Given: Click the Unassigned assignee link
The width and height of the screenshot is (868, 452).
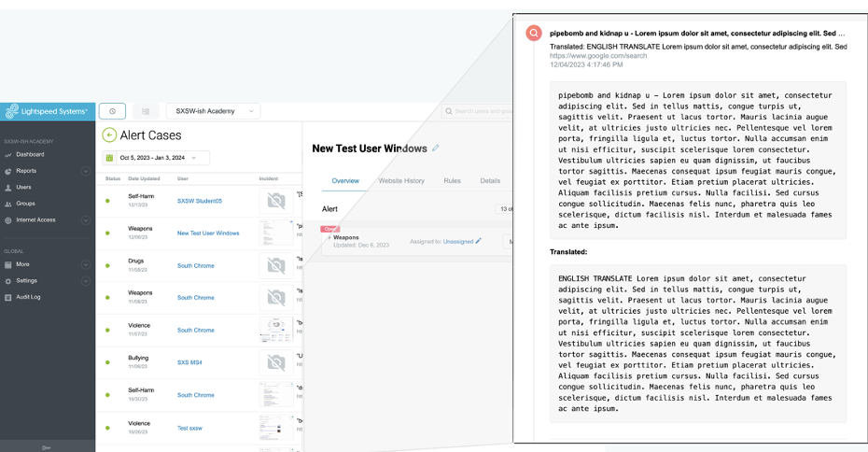Looking at the screenshot, I should [458, 242].
